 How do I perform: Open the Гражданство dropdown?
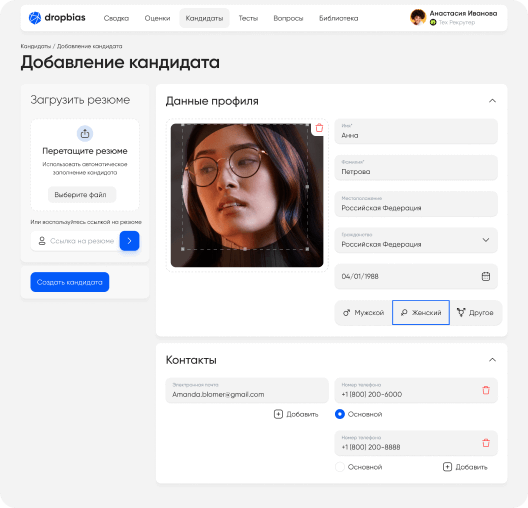pyautogui.click(x=416, y=240)
